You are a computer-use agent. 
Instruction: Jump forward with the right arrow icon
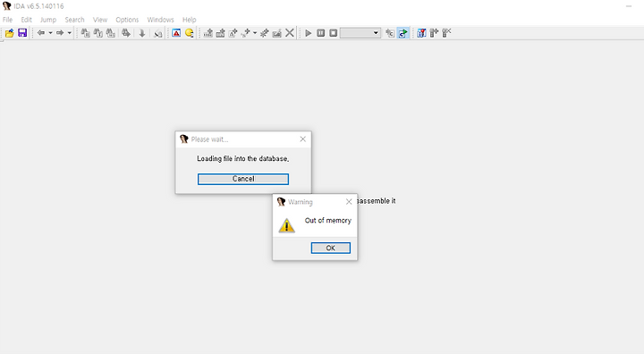[x=60, y=33]
